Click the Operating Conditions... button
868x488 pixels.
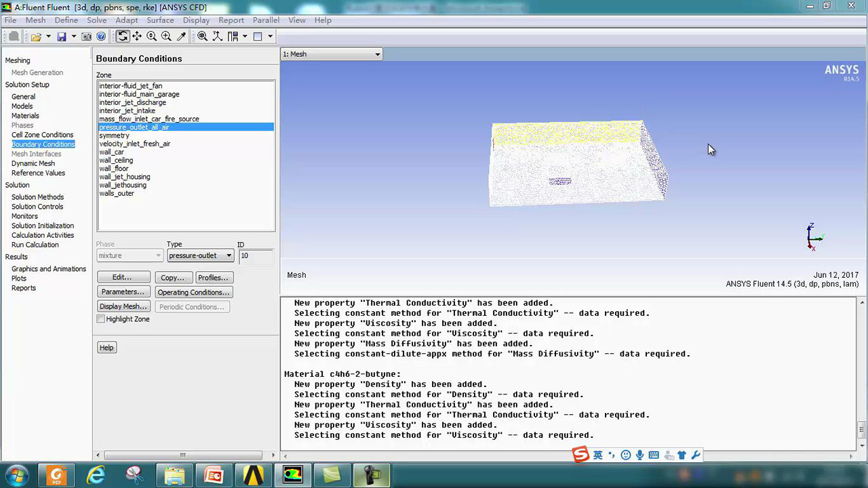click(194, 292)
